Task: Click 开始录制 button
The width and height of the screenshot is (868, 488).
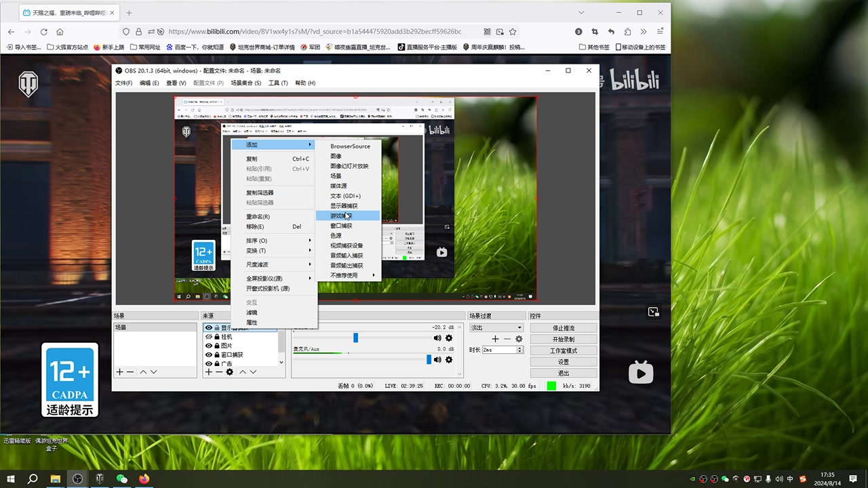Action: coord(564,339)
